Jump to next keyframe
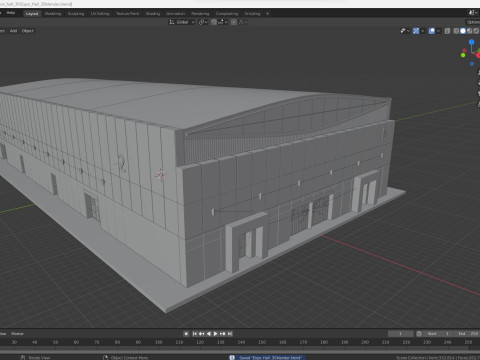This screenshot has height=360, width=480. (223, 334)
